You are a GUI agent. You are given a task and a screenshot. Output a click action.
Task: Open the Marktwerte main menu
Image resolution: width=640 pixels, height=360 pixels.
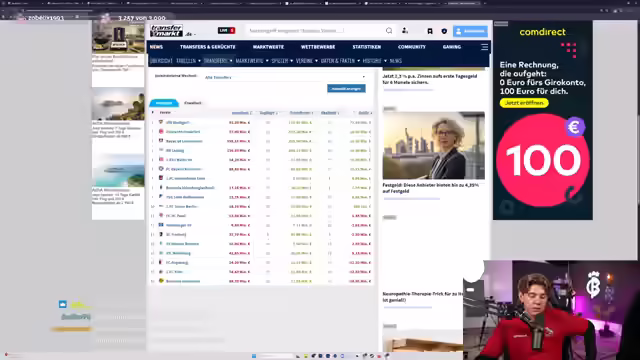pos(268,47)
